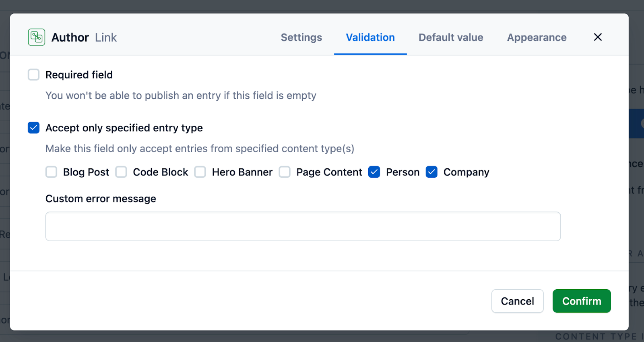Viewport: 644px width, 342px height.
Task: Uncheck the Accept only specified entry type checkbox
Action: click(34, 128)
